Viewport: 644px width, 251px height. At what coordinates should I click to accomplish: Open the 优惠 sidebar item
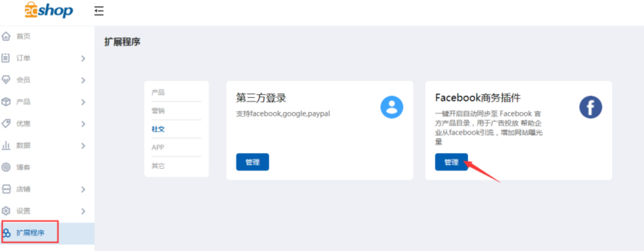click(x=47, y=124)
